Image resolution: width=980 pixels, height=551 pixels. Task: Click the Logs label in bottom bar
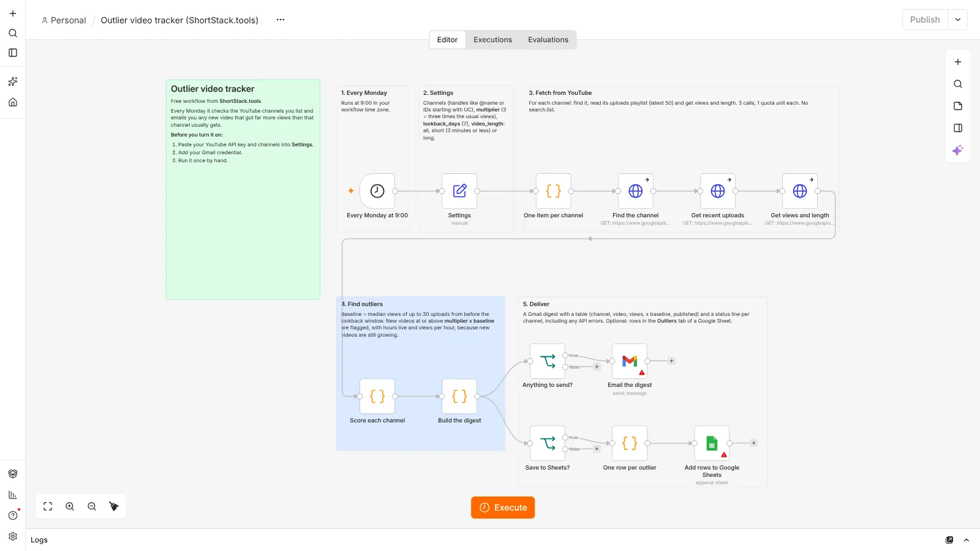(x=39, y=540)
